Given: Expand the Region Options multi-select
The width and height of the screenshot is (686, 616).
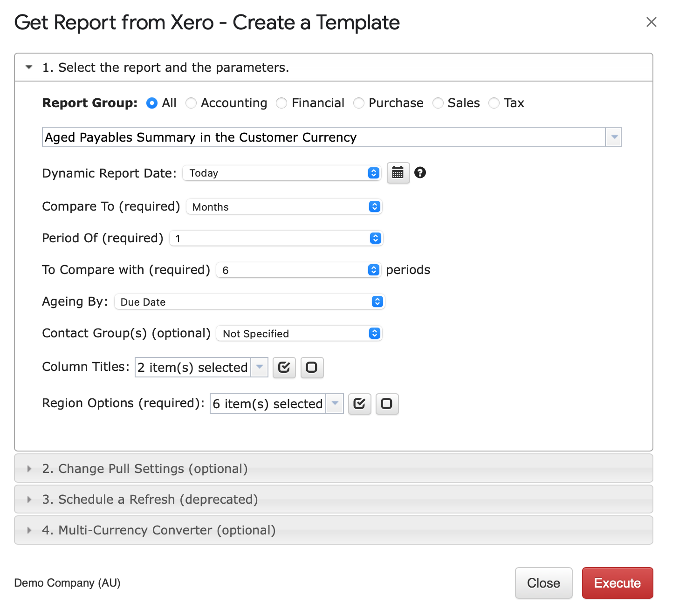Looking at the screenshot, I should 276,404.
